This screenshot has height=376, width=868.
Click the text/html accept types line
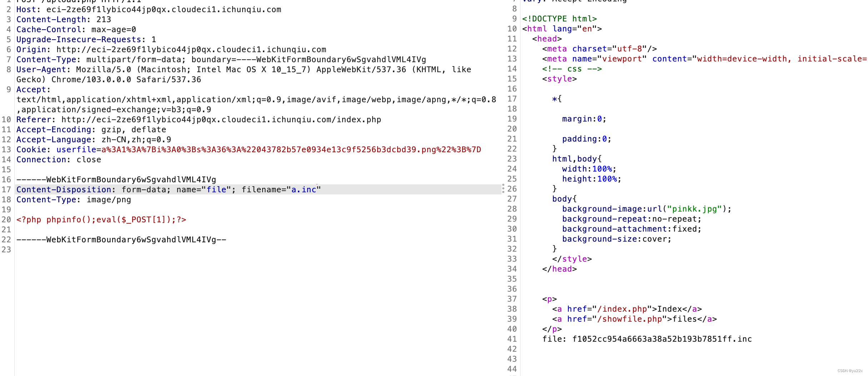[256, 100]
